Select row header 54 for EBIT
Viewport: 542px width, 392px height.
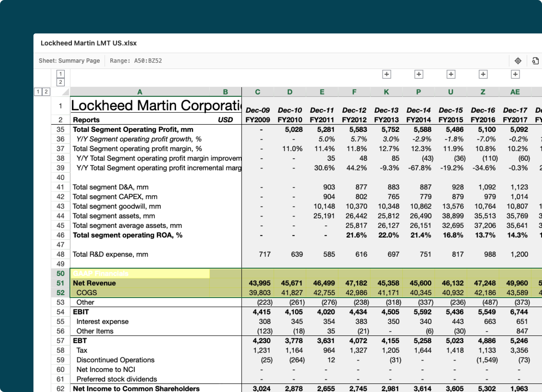(x=60, y=312)
